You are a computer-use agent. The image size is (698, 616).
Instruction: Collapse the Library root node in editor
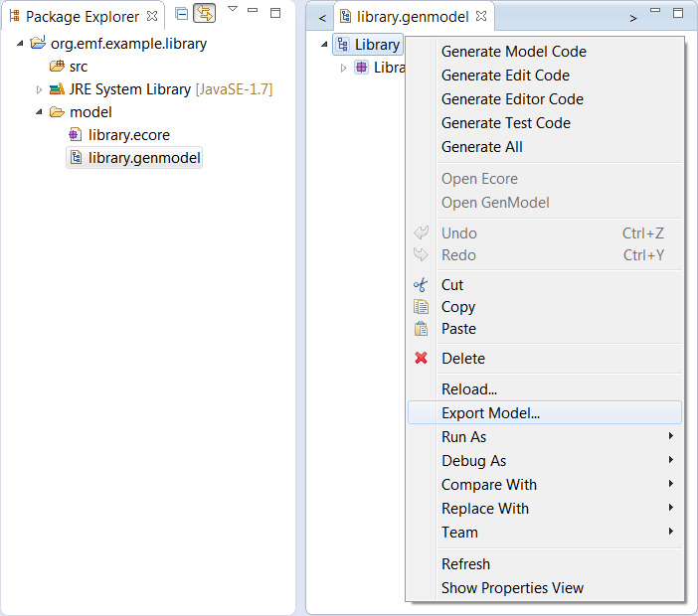pyautogui.click(x=324, y=45)
